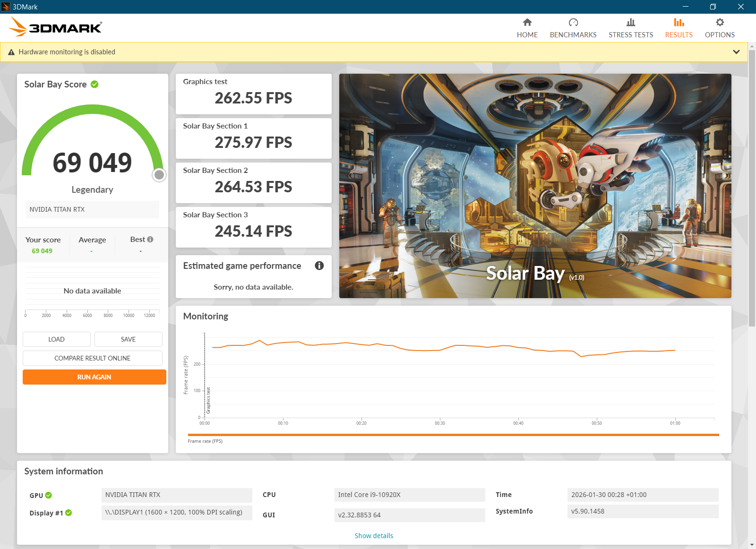Click COMPARE RESULT ONLINE button
The width and height of the screenshot is (756, 549).
tap(93, 358)
